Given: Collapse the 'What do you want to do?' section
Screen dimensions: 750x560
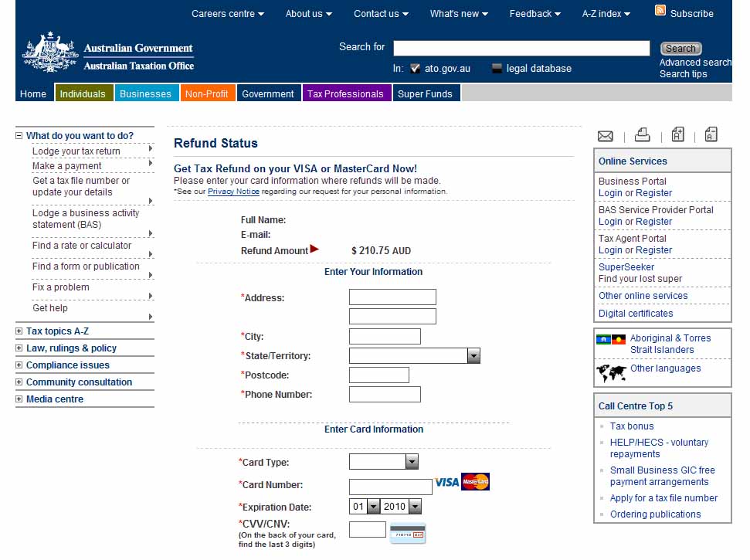Looking at the screenshot, I should (19, 136).
